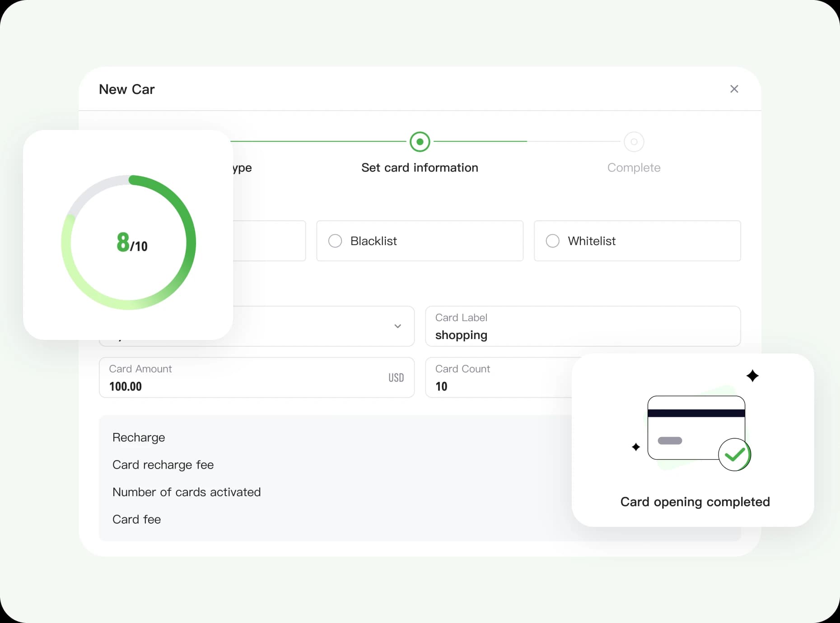Click the Complete step circle
Viewport: 840px width, 623px height.
pos(634,142)
